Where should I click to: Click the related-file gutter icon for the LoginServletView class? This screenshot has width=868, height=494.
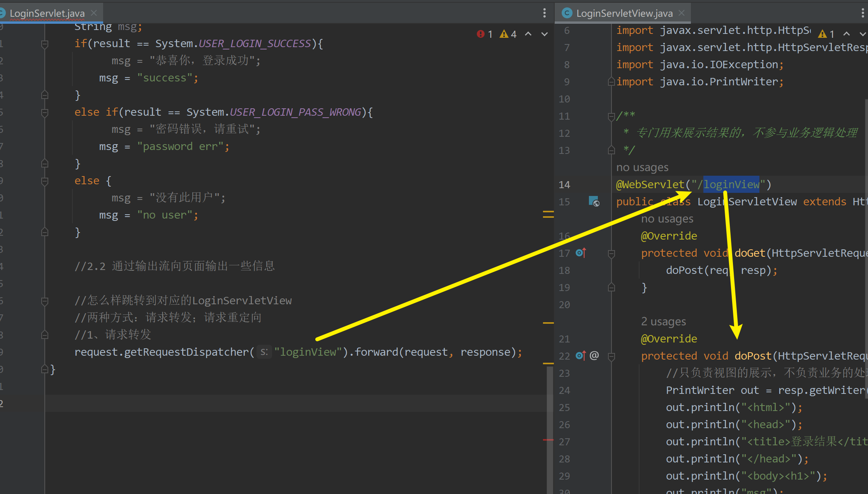594,201
